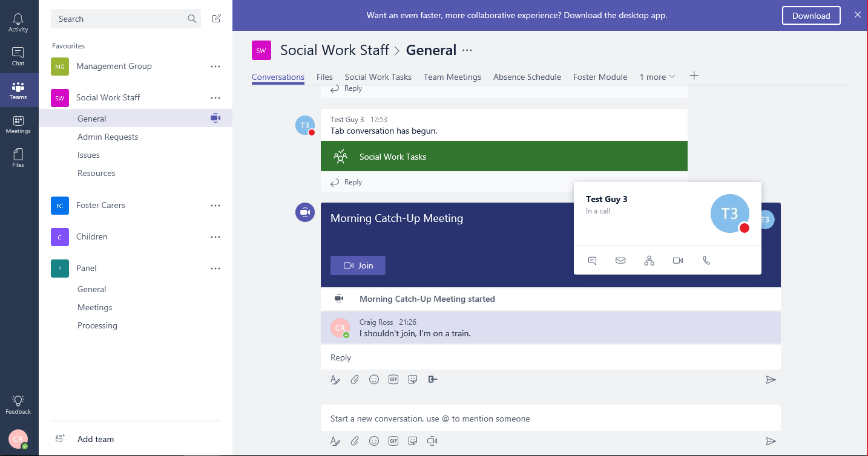
Task: Select the Foster Carers team
Action: [100, 206]
